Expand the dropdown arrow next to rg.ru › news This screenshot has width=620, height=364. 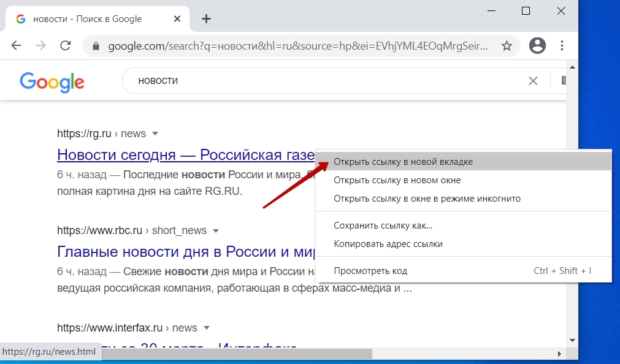point(155,134)
